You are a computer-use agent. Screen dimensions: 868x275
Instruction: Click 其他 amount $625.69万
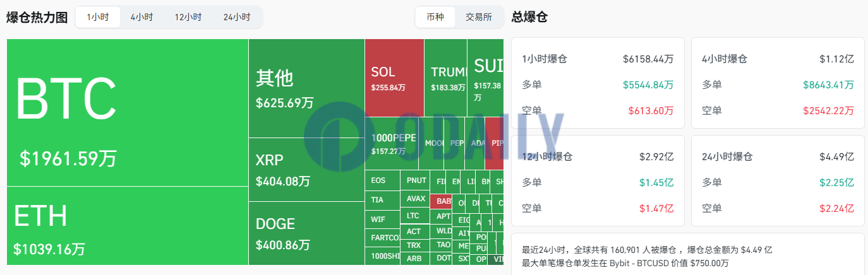pyautogui.click(x=284, y=102)
